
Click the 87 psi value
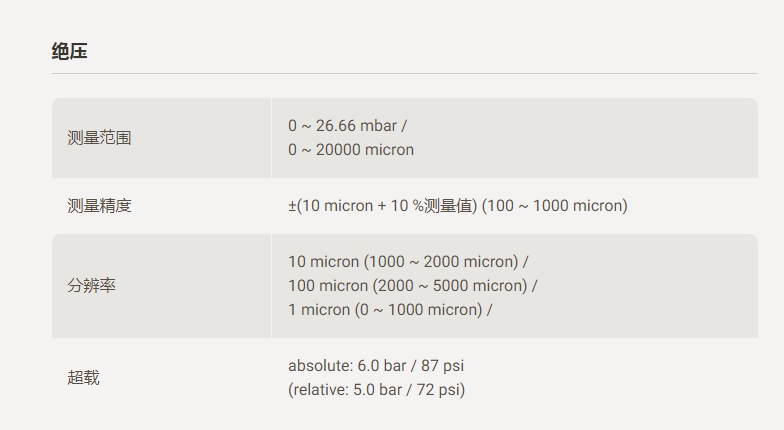pyautogui.click(x=442, y=366)
